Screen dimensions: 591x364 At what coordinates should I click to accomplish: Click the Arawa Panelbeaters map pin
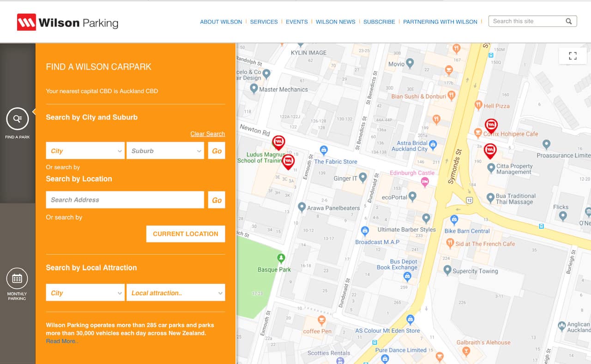coord(302,207)
